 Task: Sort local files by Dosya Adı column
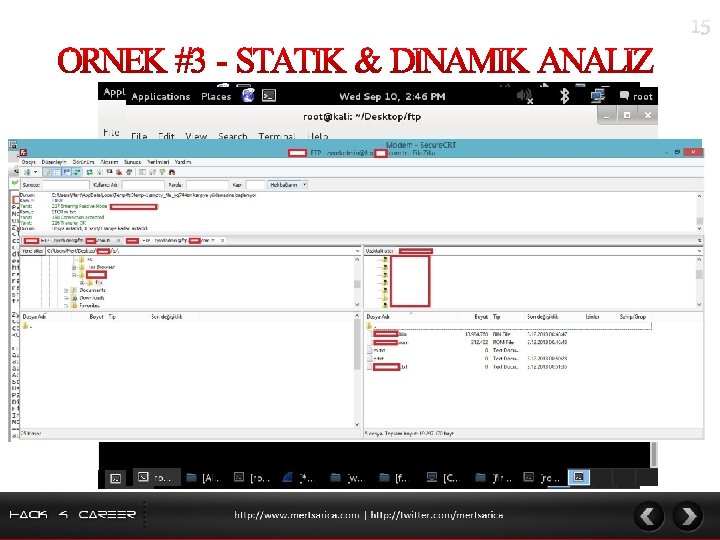(x=45, y=317)
